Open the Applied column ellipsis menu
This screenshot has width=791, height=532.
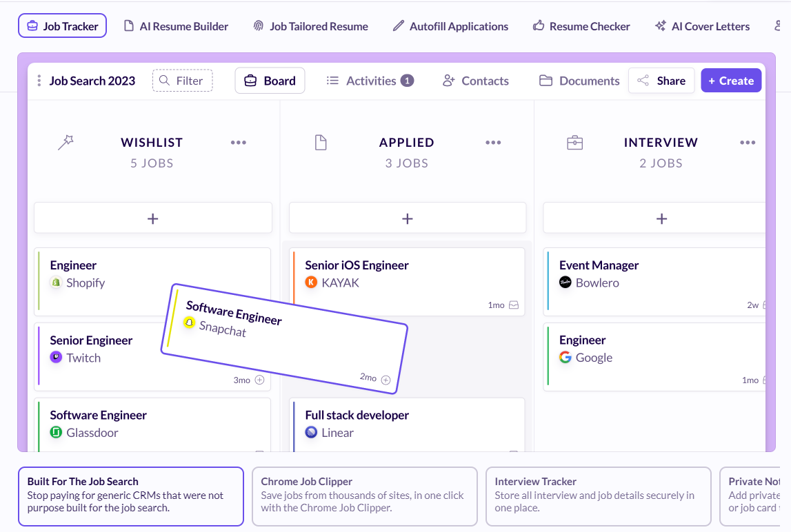point(493,142)
